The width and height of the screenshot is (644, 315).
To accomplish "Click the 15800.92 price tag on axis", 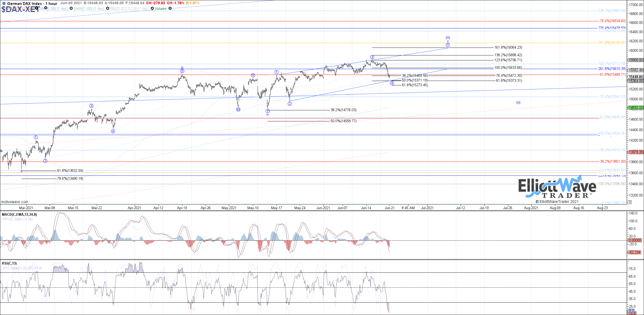I will pos(636,60).
